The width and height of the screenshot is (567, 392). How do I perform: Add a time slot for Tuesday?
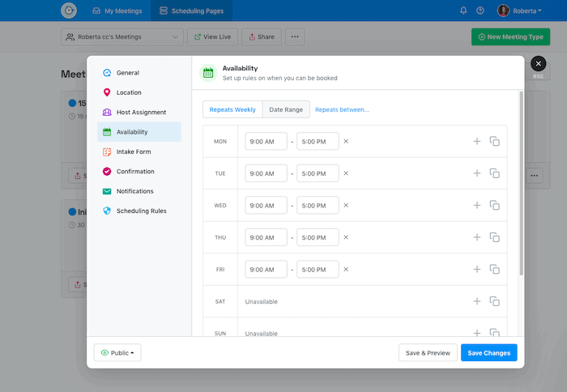pos(477,173)
